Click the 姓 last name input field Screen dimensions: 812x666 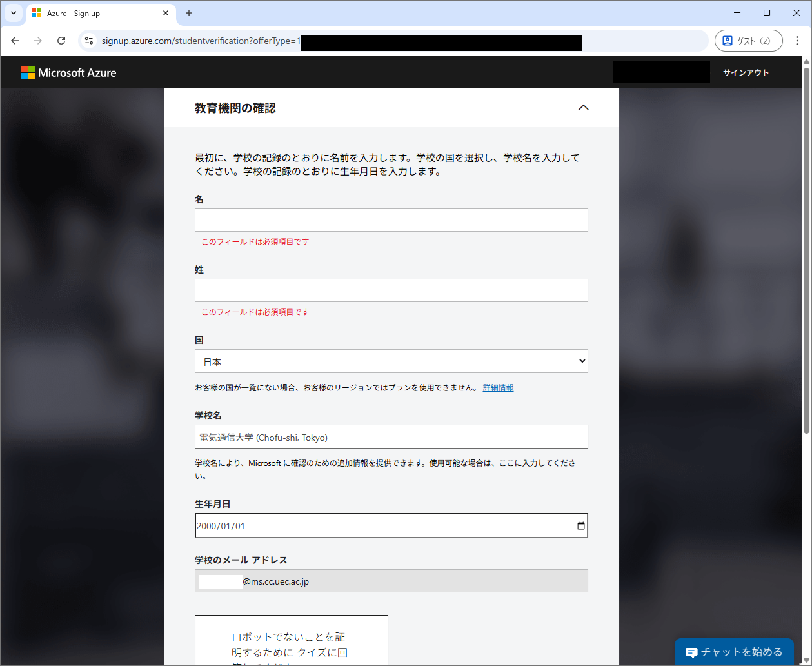click(x=391, y=290)
